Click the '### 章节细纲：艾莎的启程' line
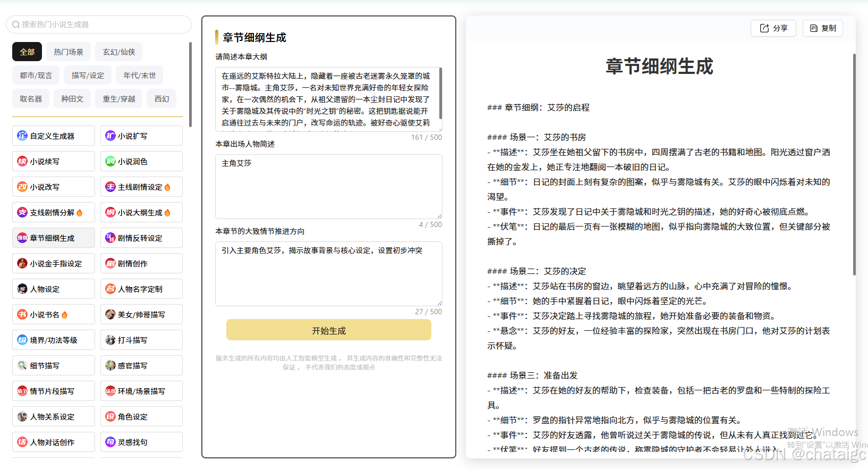 point(538,107)
